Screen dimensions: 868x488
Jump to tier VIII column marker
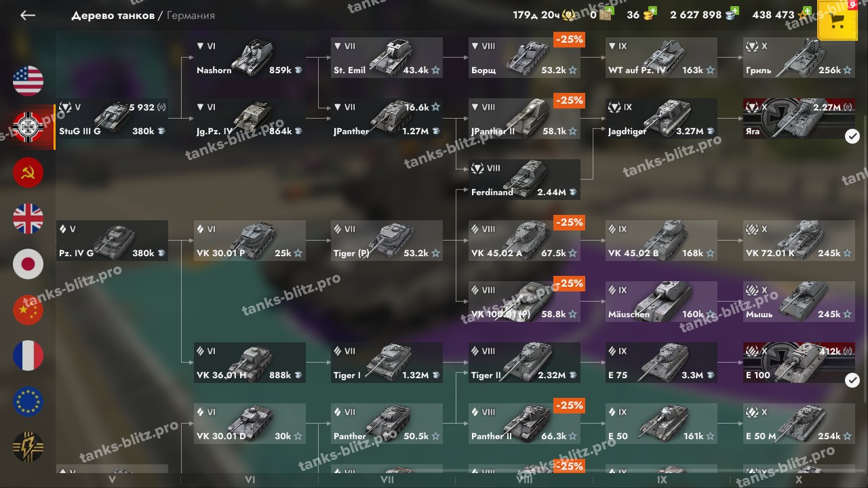[x=524, y=480]
